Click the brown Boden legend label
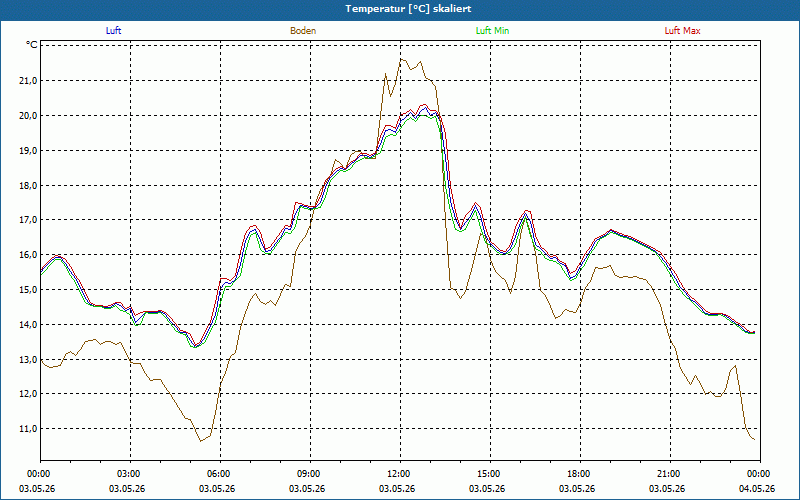This screenshot has height=500, width=800. pyautogui.click(x=303, y=31)
